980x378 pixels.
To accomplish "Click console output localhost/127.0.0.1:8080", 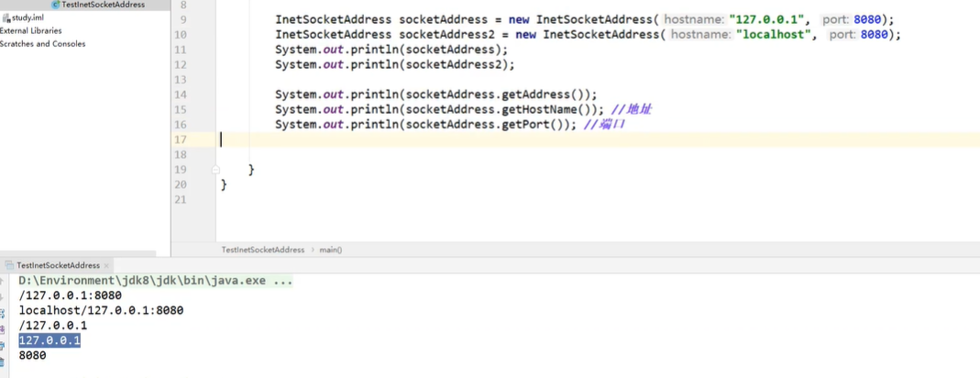I will pyautogui.click(x=101, y=310).
